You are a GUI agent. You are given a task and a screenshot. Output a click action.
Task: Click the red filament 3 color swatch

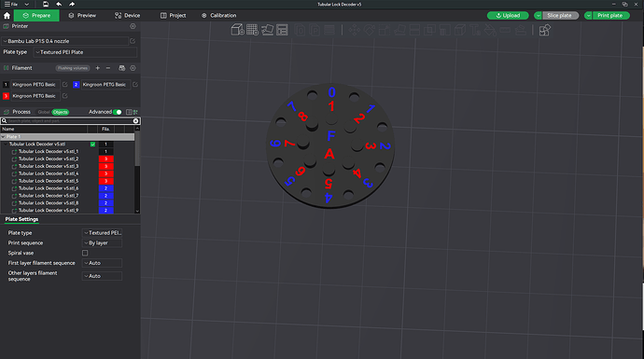[6, 96]
